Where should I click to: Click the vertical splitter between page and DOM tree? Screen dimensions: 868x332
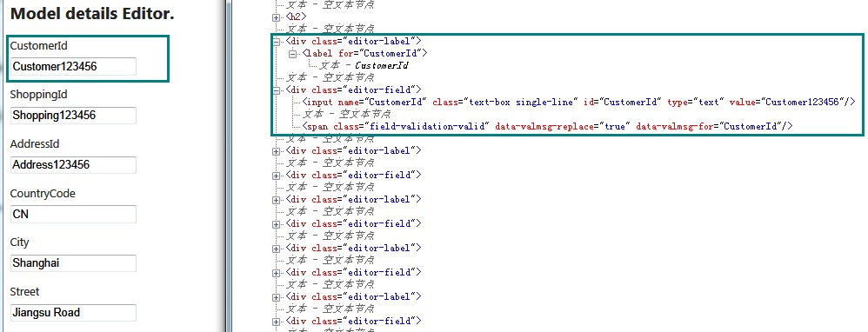[228, 166]
